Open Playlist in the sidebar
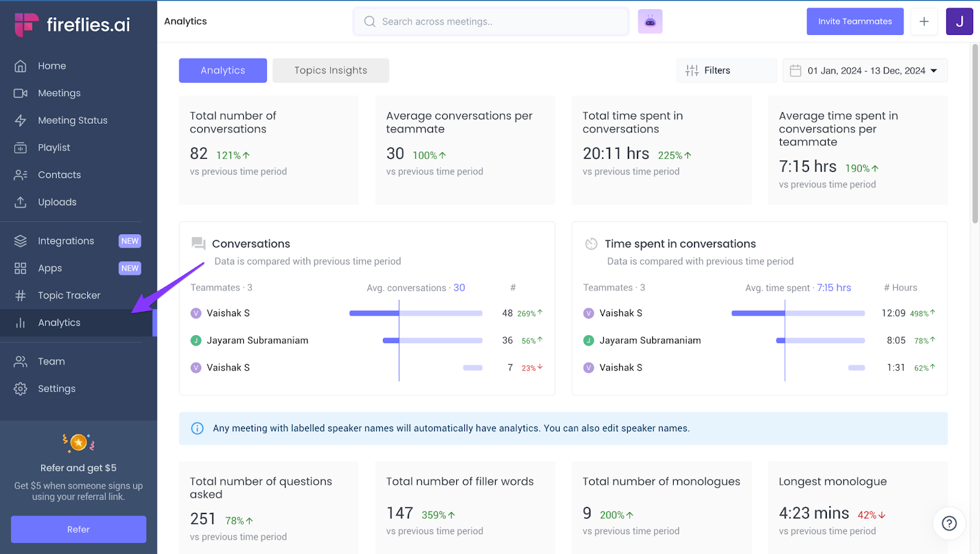This screenshot has height=554, width=980. point(54,148)
